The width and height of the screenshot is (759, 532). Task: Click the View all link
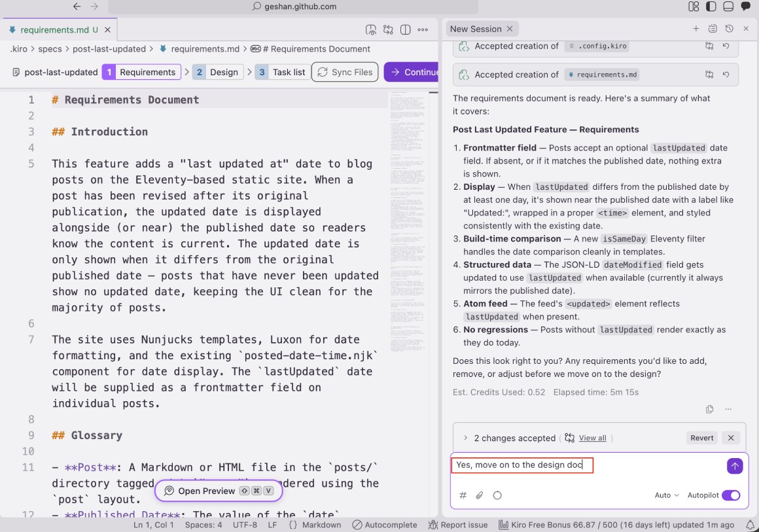(x=593, y=438)
